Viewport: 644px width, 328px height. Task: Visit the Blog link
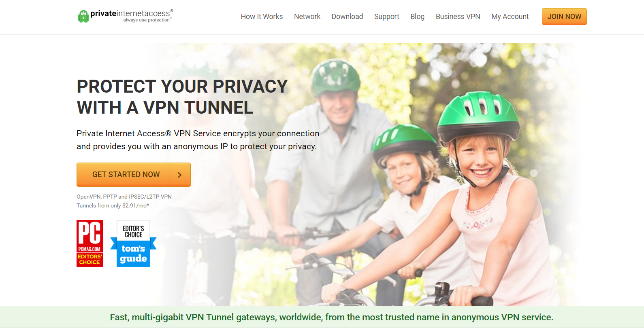(417, 17)
